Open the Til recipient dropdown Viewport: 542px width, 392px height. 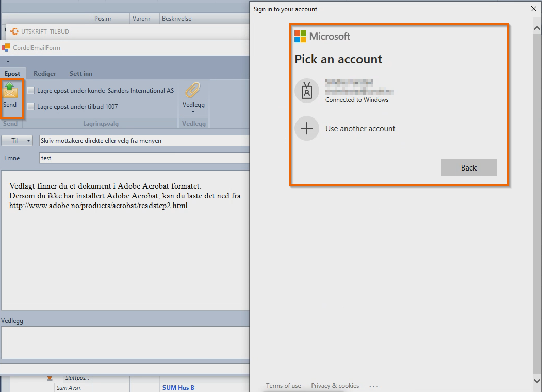18,141
